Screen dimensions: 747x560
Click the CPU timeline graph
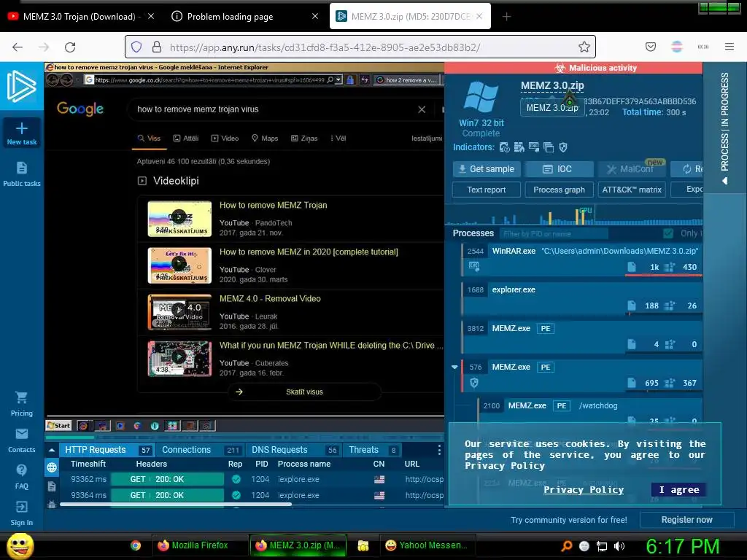click(x=573, y=215)
